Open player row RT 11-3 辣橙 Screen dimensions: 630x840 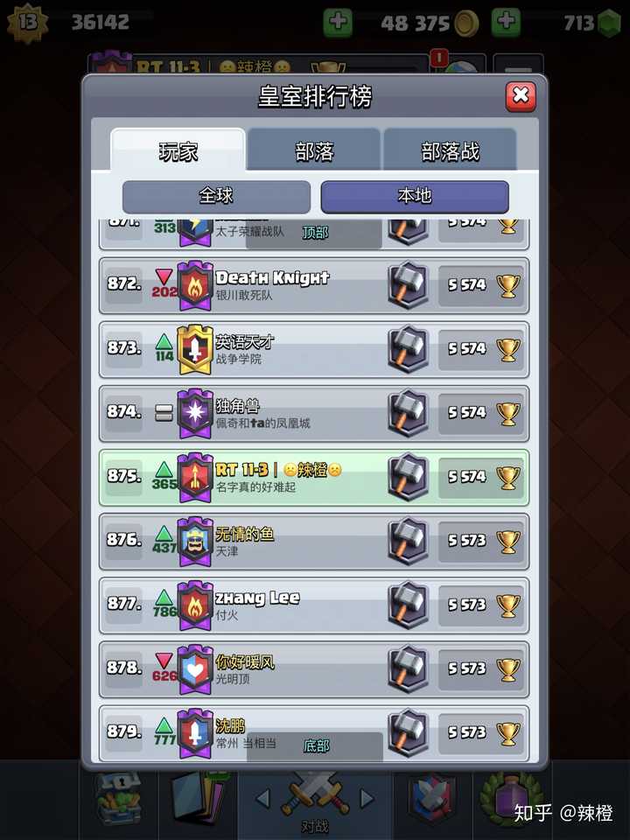(314, 478)
